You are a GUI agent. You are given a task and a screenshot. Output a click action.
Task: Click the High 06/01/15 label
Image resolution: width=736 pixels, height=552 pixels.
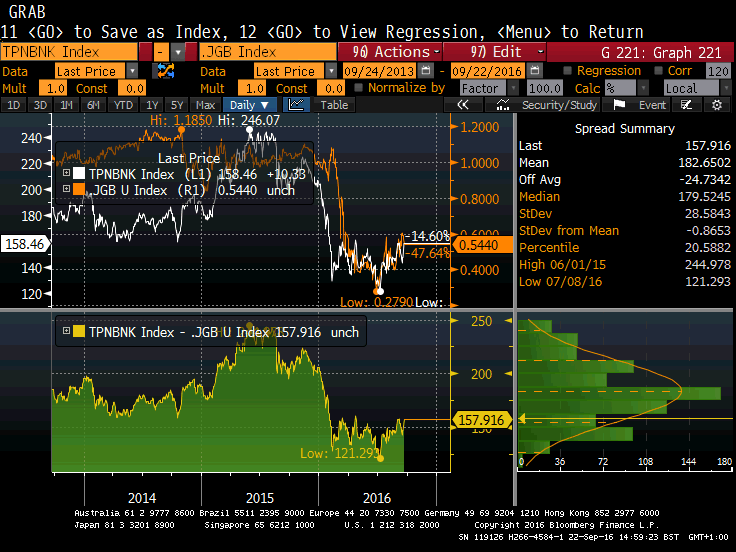click(x=562, y=265)
